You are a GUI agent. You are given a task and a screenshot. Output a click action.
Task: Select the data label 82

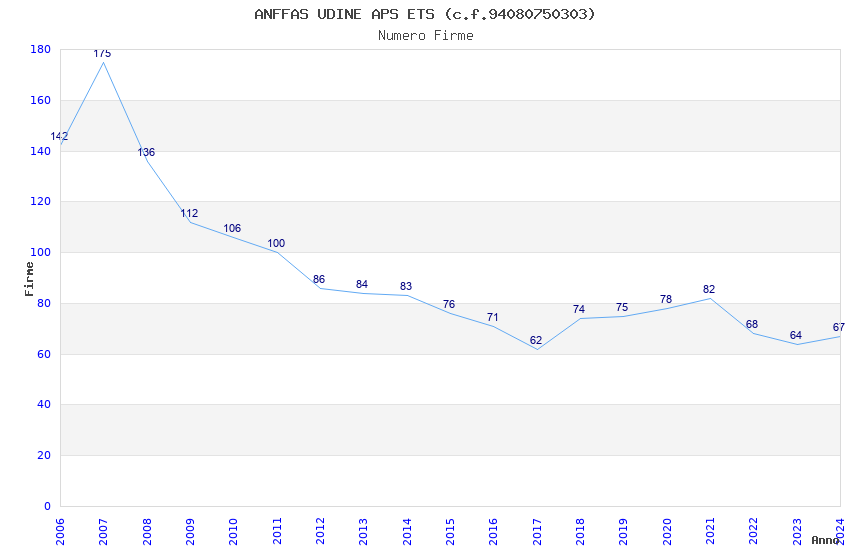(709, 290)
